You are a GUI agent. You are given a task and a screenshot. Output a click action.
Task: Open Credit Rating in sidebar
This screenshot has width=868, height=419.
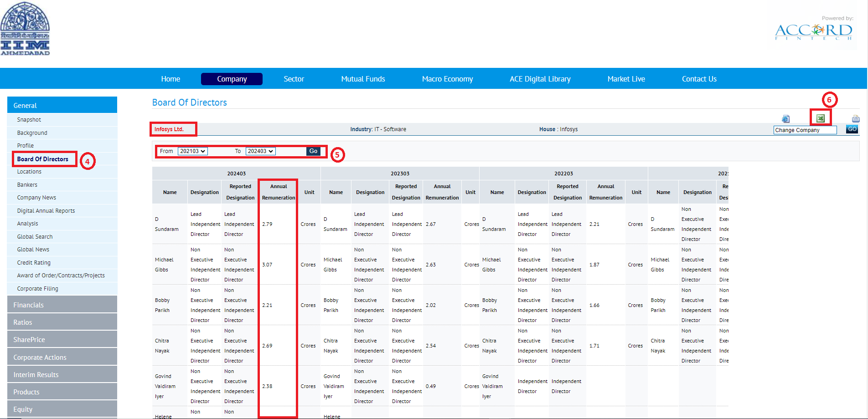34,263
